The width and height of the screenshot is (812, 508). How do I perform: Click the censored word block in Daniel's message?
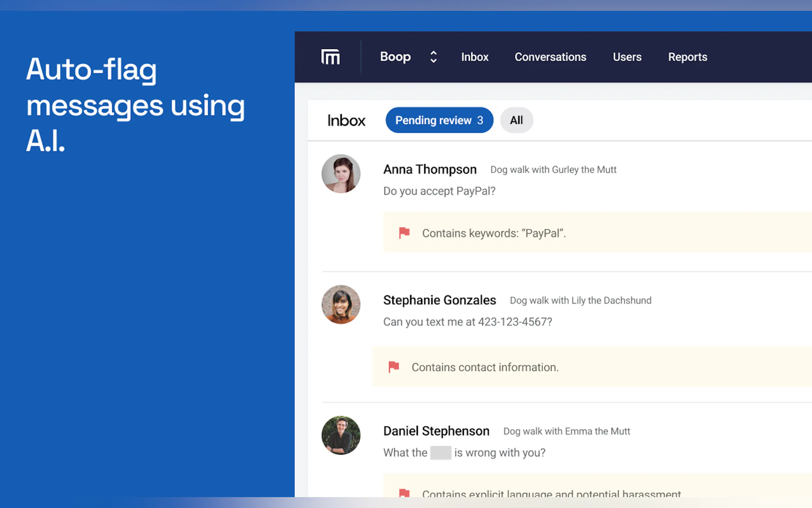[441, 453]
